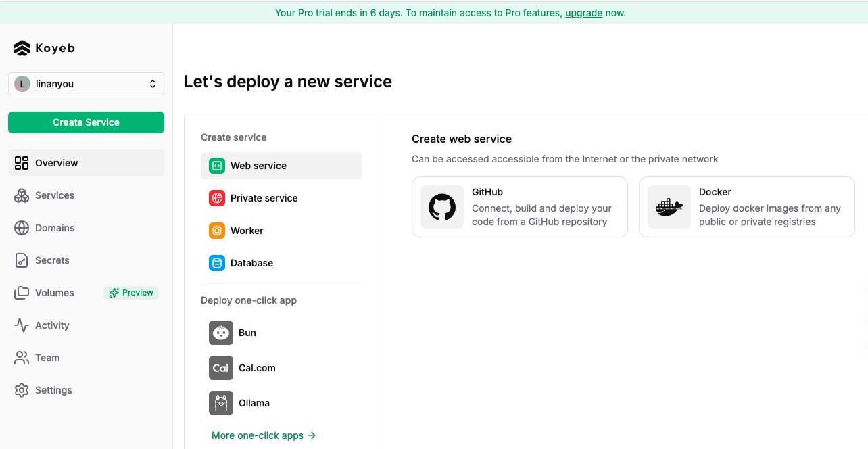Viewport: 868px width, 449px height.
Task: Open the linanyou organization switcher dropdown
Action: (x=86, y=84)
